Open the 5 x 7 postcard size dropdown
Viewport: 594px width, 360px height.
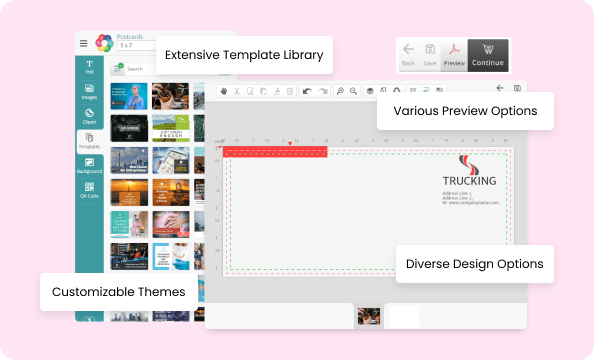coord(136,45)
